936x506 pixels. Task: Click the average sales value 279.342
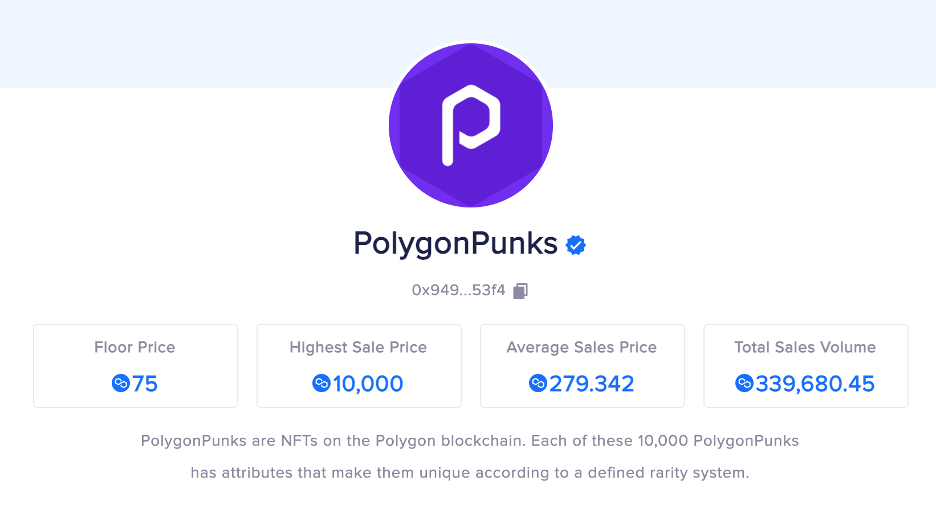[591, 384]
